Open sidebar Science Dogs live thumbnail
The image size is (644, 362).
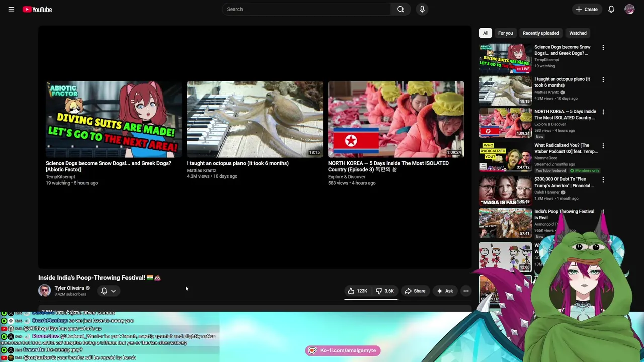pyautogui.click(x=505, y=58)
